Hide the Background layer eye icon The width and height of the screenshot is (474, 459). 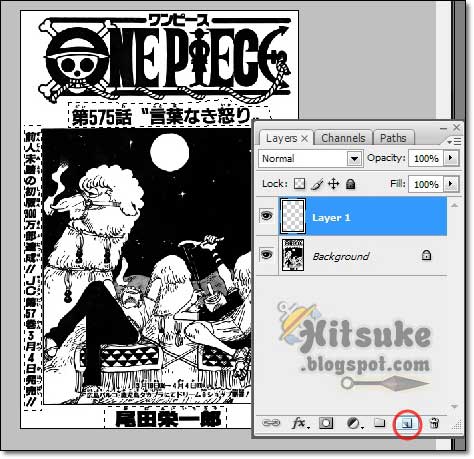click(x=266, y=255)
